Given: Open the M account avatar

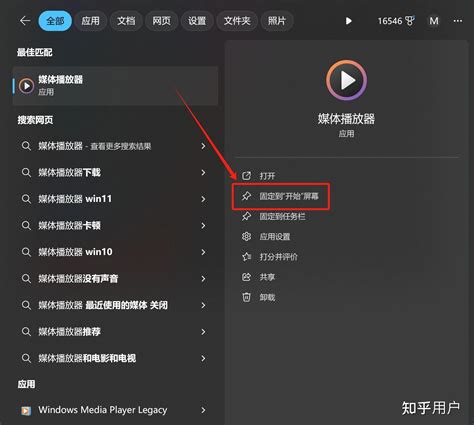Looking at the screenshot, I should coord(434,21).
